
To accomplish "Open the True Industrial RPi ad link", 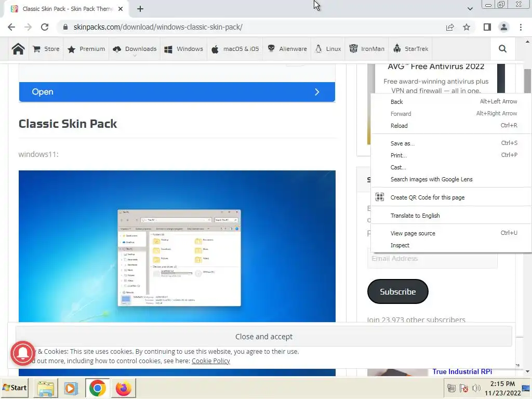I will point(462,371).
